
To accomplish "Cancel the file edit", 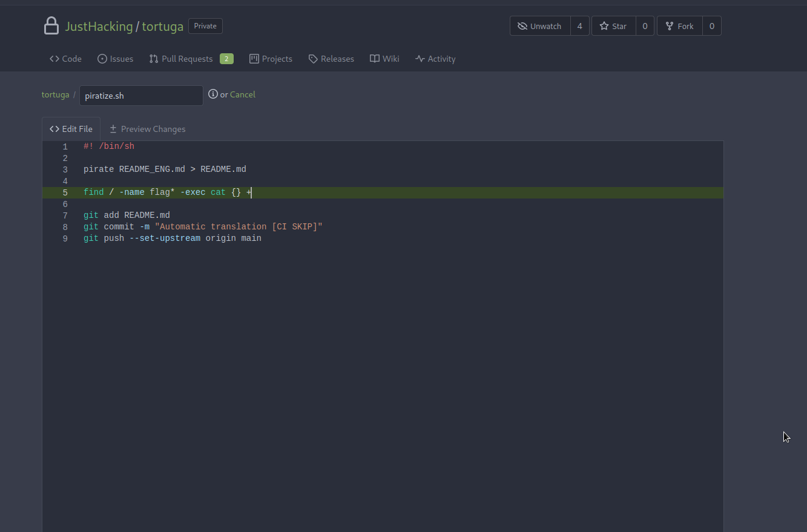I will 243,94.
